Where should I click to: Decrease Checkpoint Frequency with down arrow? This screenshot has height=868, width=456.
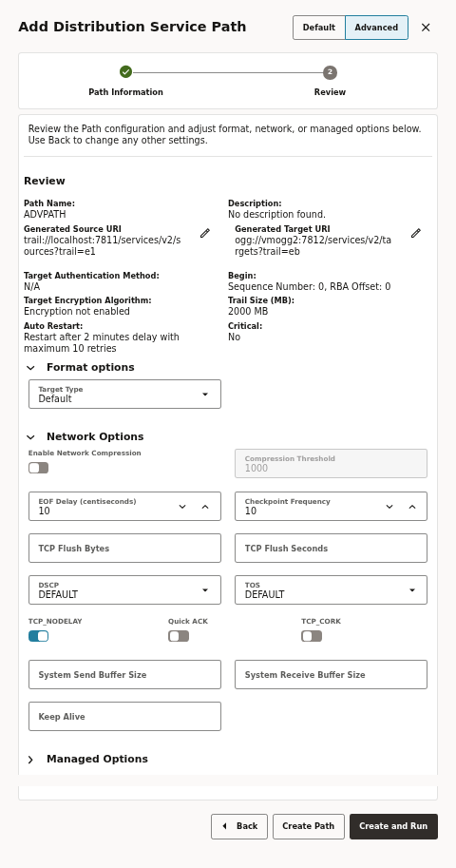pyautogui.click(x=389, y=507)
